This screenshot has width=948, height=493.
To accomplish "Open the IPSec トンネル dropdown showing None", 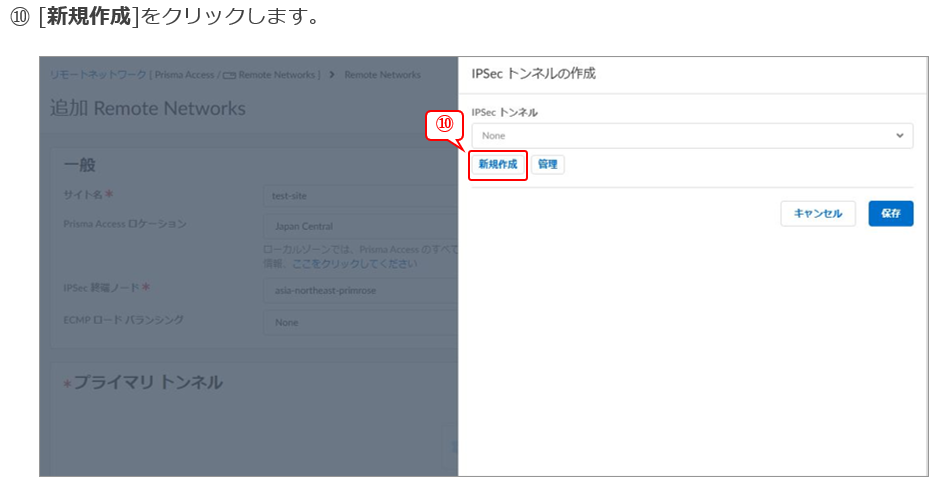I will (x=692, y=135).
